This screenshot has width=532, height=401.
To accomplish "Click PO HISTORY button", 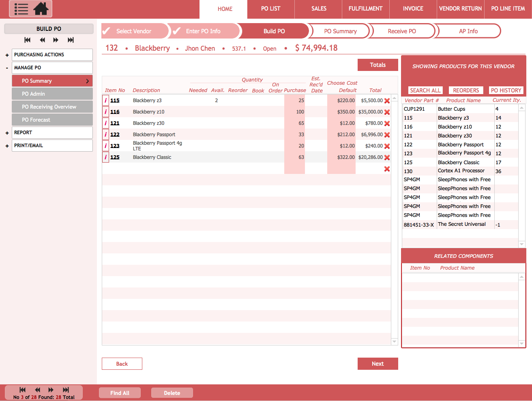I will coord(506,90).
